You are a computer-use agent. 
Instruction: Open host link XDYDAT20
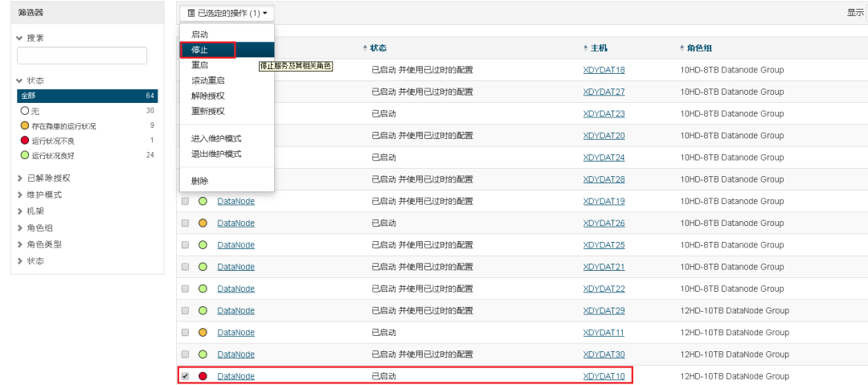pyautogui.click(x=604, y=135)
